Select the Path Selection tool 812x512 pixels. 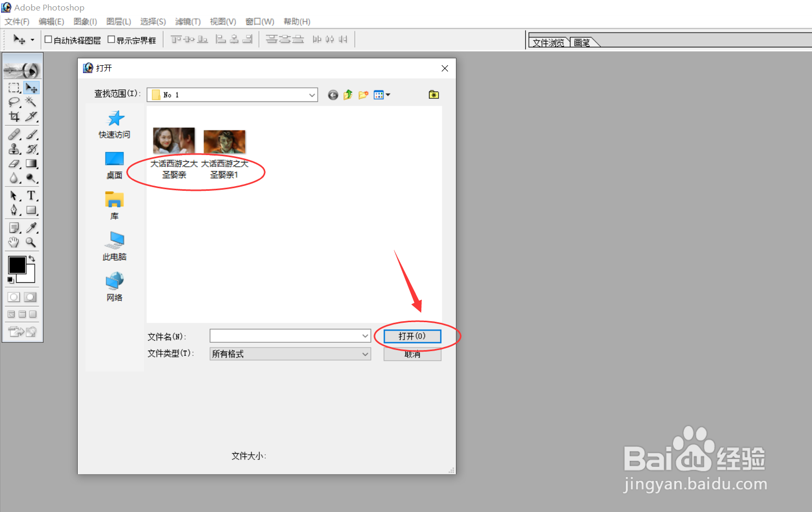pos(14,196)
